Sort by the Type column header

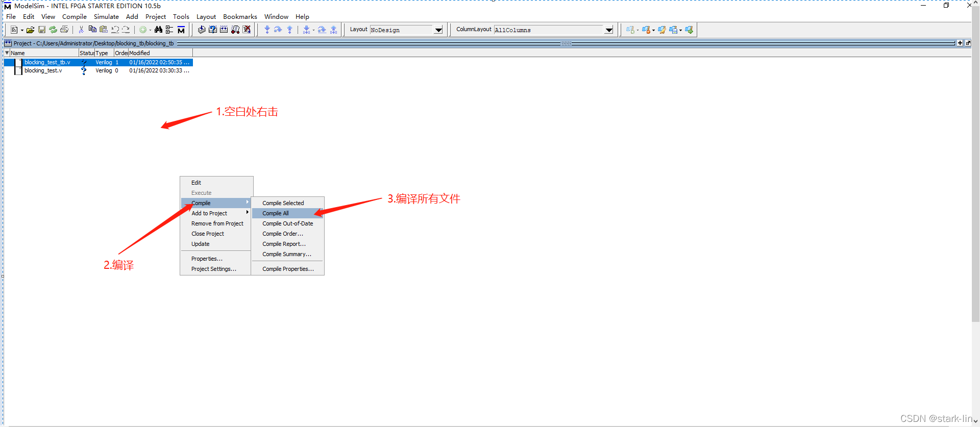point(104,53)
